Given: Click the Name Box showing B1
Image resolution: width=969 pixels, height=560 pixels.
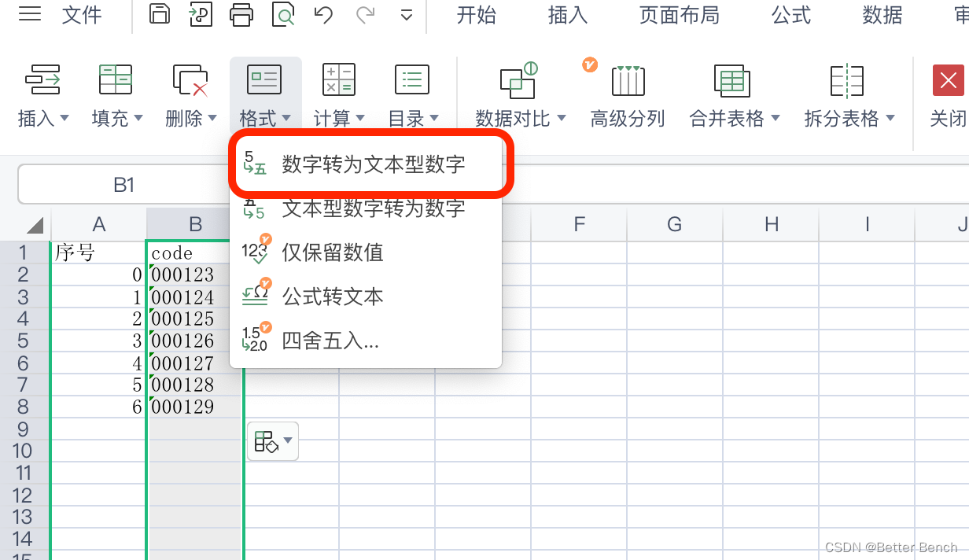Looking at the screenshot, I should point(123,184).
